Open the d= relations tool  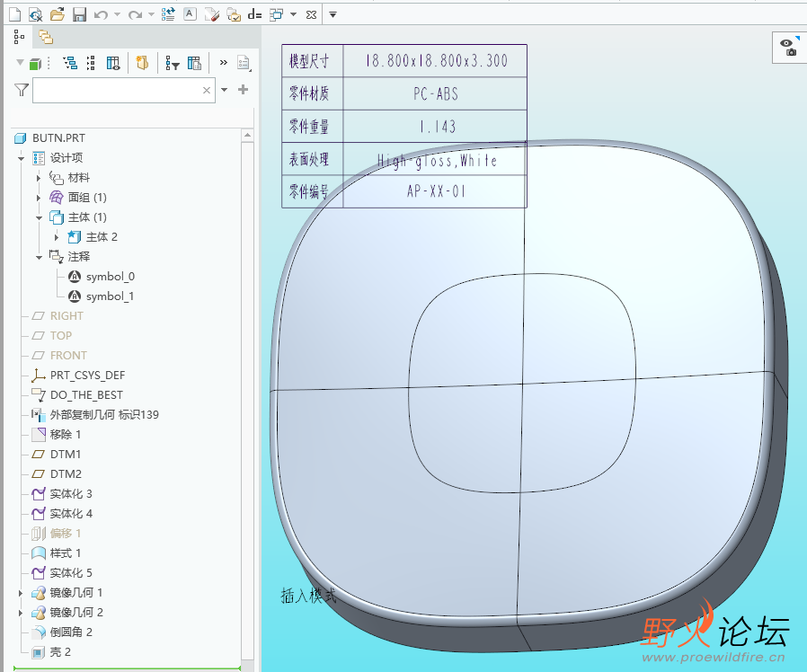pyautogui.click(x=254, y=14)
